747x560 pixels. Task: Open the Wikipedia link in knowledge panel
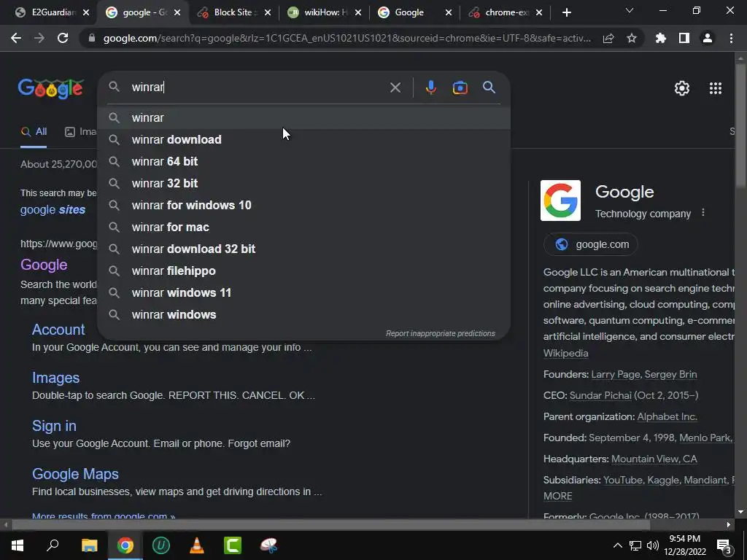coord(565,354)
